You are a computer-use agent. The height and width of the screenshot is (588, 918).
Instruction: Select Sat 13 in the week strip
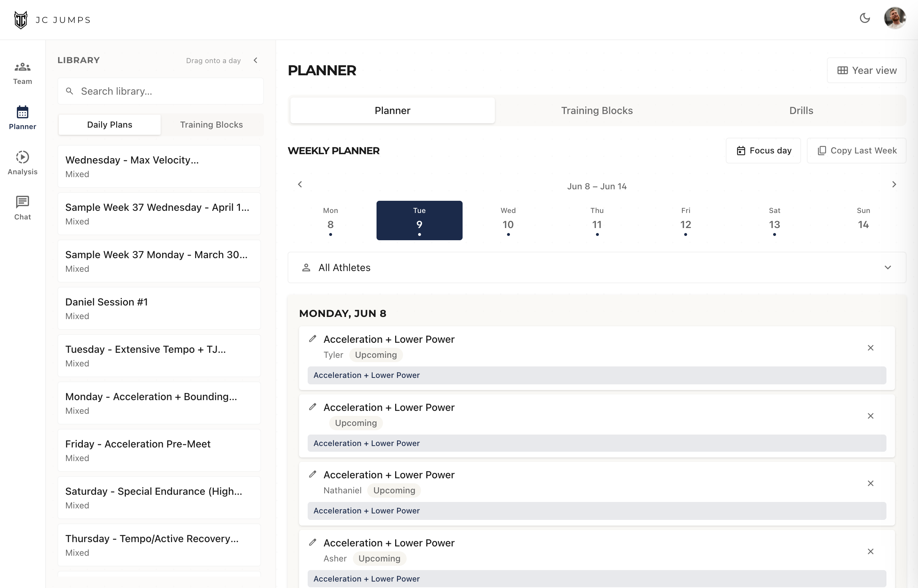[x=775, y=221]
